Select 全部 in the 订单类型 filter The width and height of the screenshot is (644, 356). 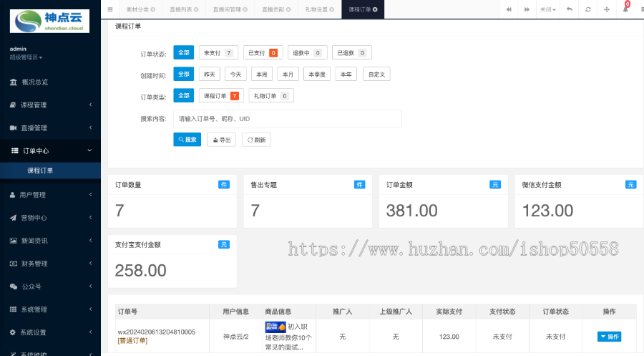tap(184, 95)
